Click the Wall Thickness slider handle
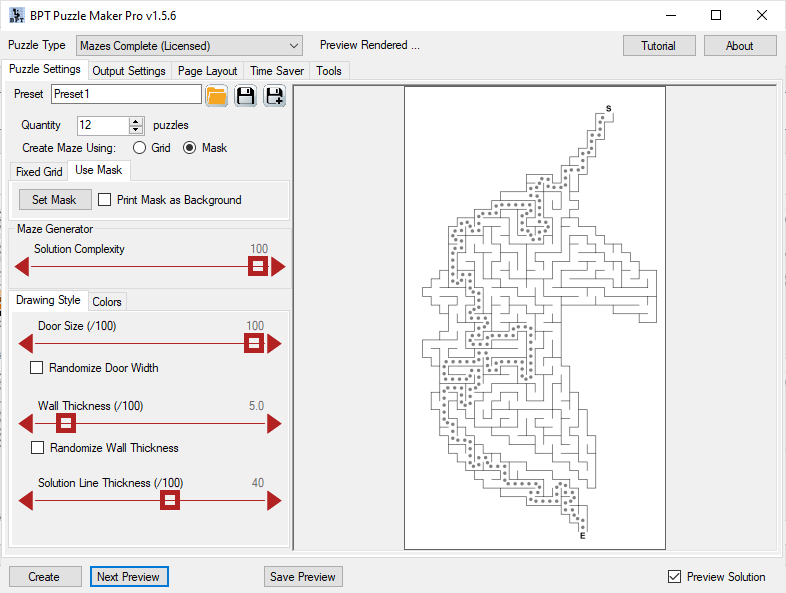786x593 pixels. tap(66, 423)
